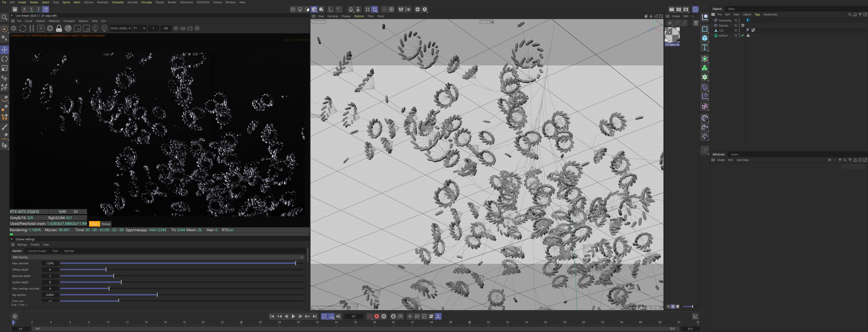Click the material picker M pin icon
The height and width of the screenshot is (332, 868).
click(x=104, y=28)
